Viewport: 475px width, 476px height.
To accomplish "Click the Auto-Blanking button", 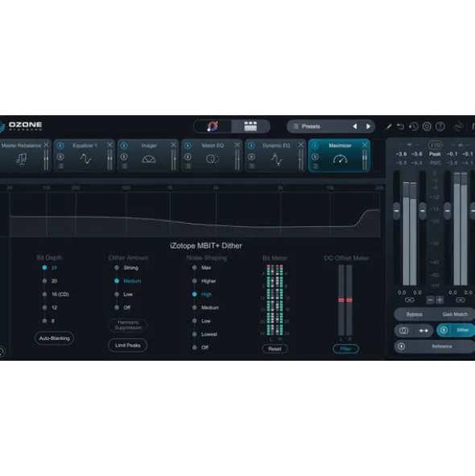I will coord(54,338).
